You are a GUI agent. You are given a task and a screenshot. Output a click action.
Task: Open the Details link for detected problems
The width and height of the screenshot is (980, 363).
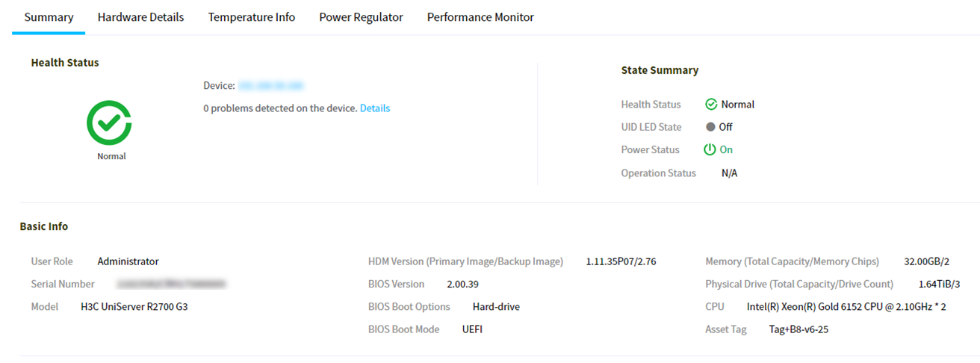[x=375, y=108]
